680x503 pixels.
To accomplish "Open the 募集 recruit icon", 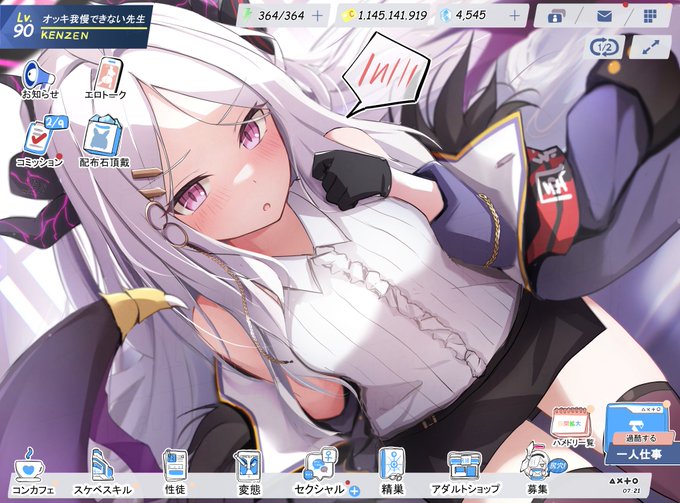I will tap(538, 471).
